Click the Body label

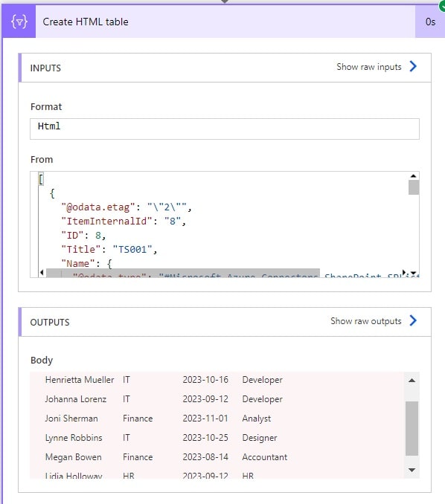[x=42, y=361]
